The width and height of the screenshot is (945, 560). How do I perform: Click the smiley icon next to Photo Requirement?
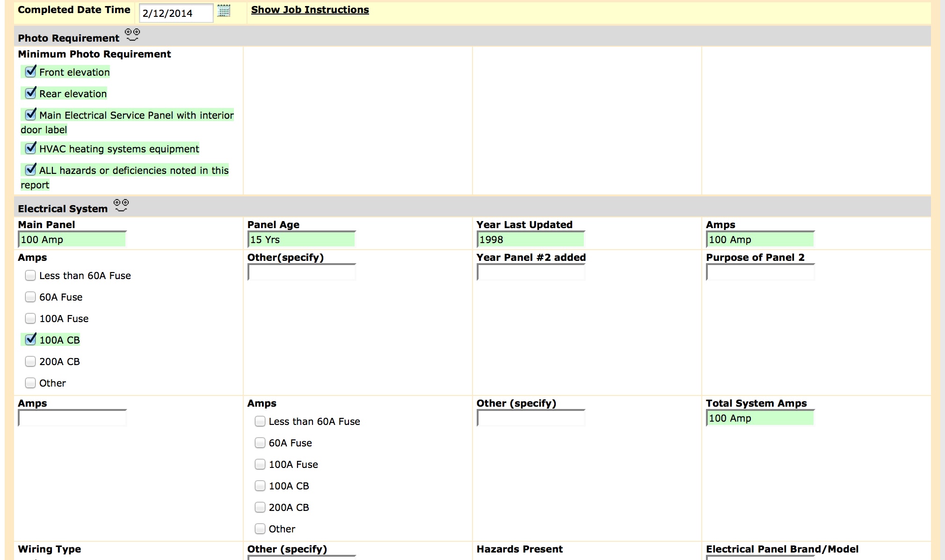(x=132, y=35)
